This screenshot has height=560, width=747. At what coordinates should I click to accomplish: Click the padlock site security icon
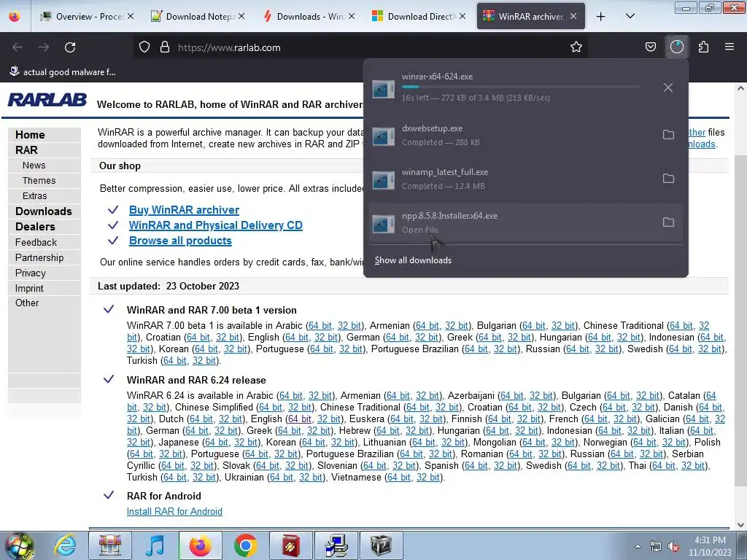pyautogui.click(x=165, y=47)
